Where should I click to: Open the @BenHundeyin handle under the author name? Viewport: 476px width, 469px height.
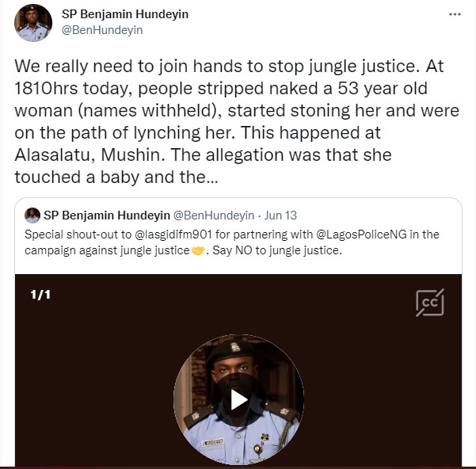(x=102, y=30)
